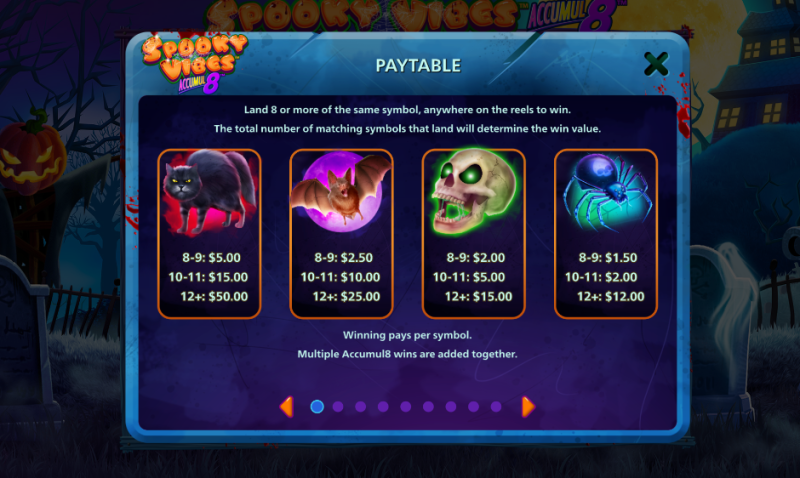The width and height of the screenshot is (800, 478).
Task: Select the fourth page indicator dot
Action: (383, 407)
